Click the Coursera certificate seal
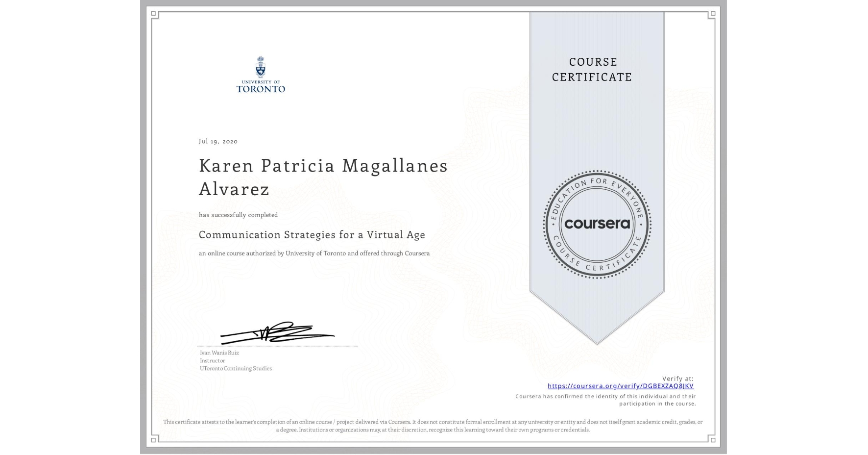868x455 pixels. (597, 225)
